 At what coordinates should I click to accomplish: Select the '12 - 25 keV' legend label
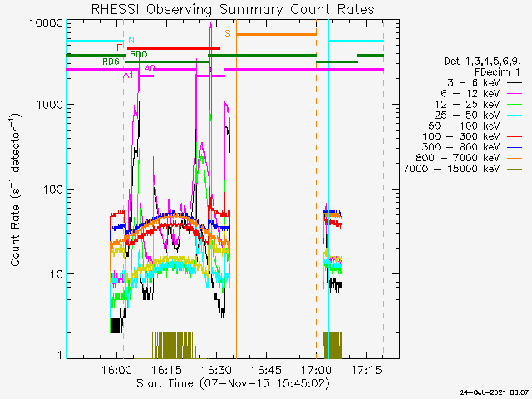pyautogui.click(x=467, y=105)
